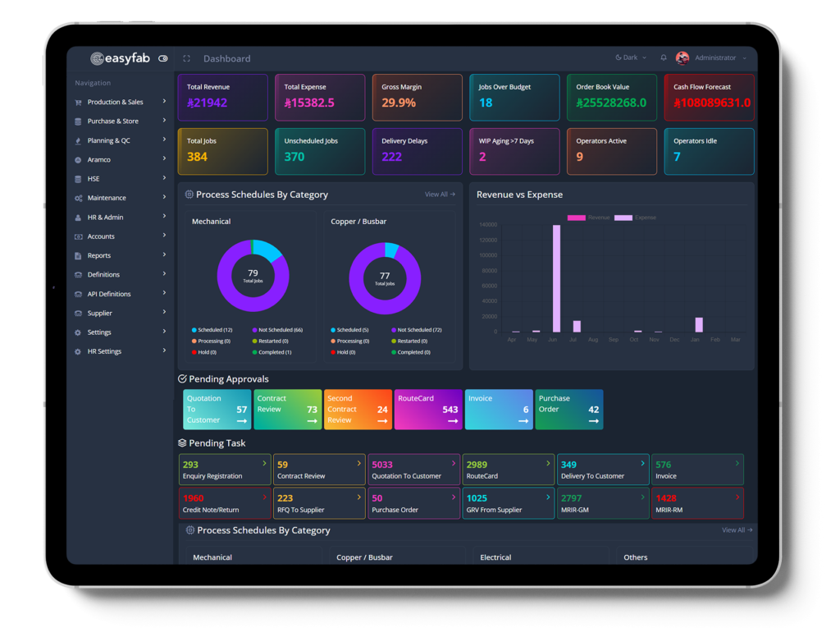Screen dimensions: 840x628
Task: Expand the Purchase & Store chevron
Action: pyautogui.click(x=164, y=120)
